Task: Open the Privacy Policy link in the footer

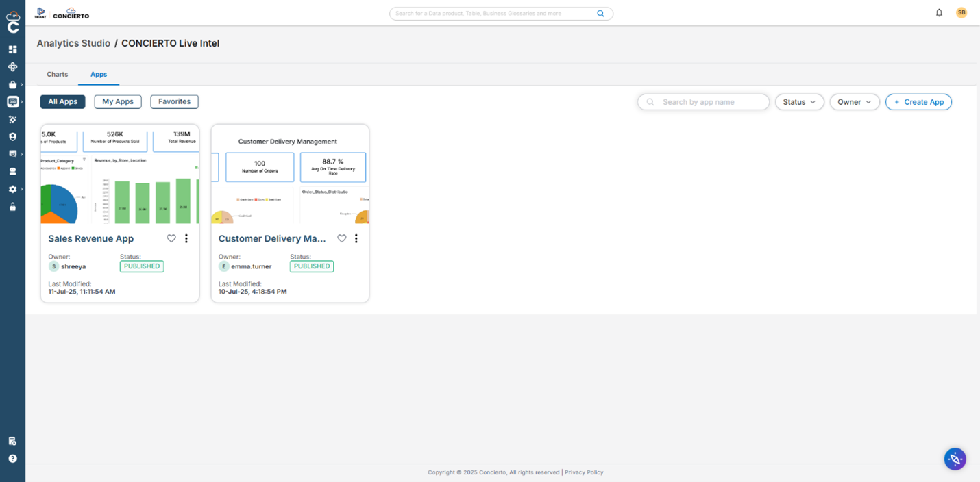Action: [583, 472]
